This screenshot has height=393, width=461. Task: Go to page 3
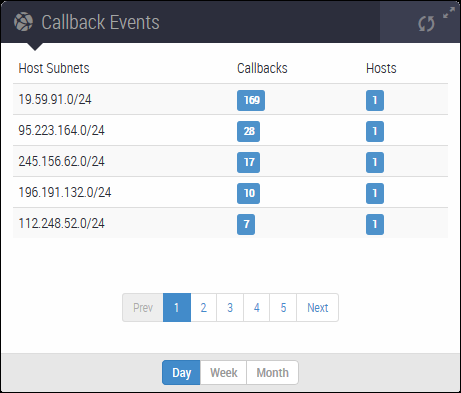[x=230, y=307]
